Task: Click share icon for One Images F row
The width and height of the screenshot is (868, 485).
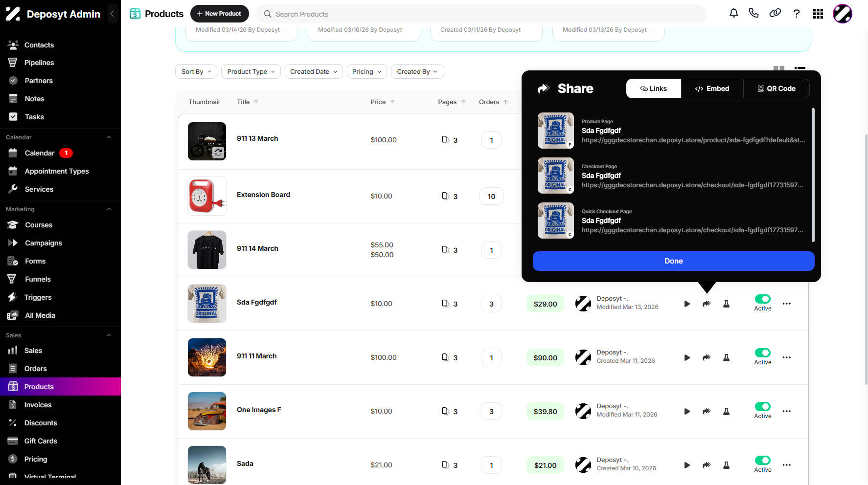Action: [707, 411]
